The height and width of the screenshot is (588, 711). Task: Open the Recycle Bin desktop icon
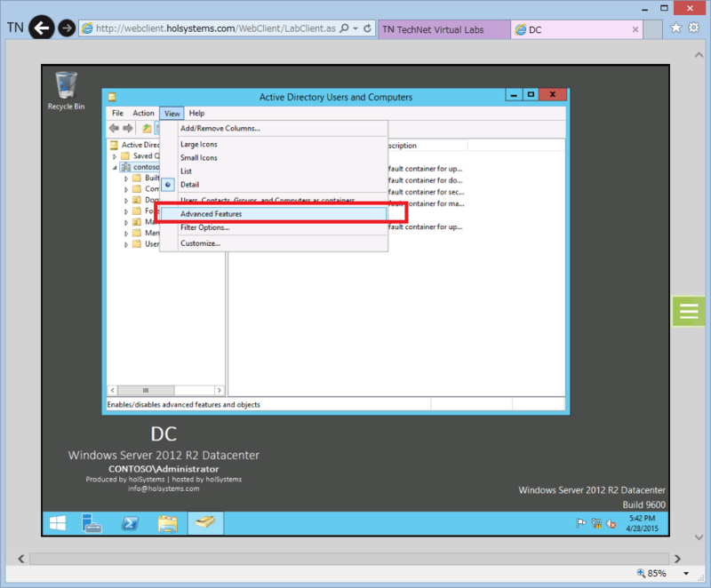[x=66, y=91]
